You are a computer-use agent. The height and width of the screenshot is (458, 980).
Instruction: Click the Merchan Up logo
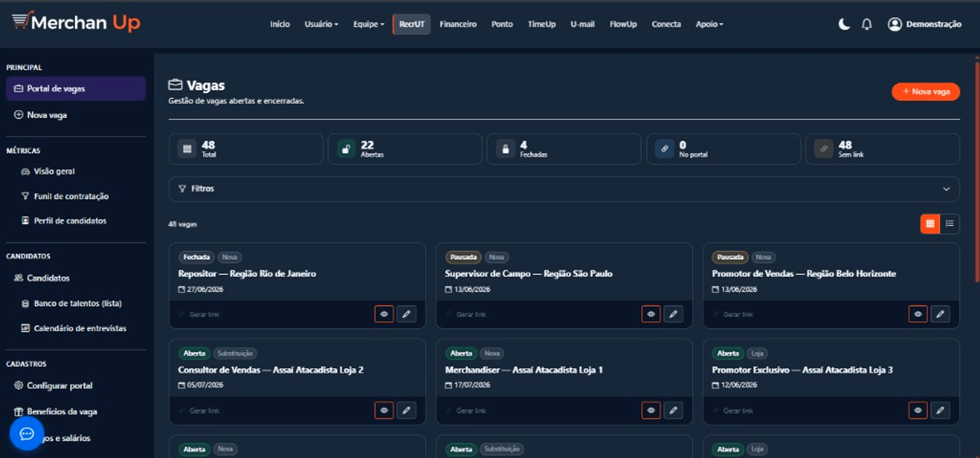[x=76, y=22]
